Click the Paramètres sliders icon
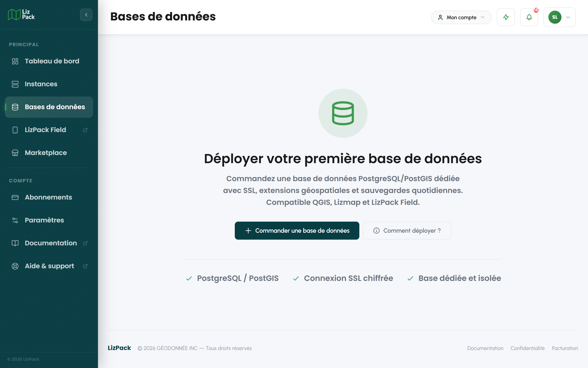 [x=15, y=220]
